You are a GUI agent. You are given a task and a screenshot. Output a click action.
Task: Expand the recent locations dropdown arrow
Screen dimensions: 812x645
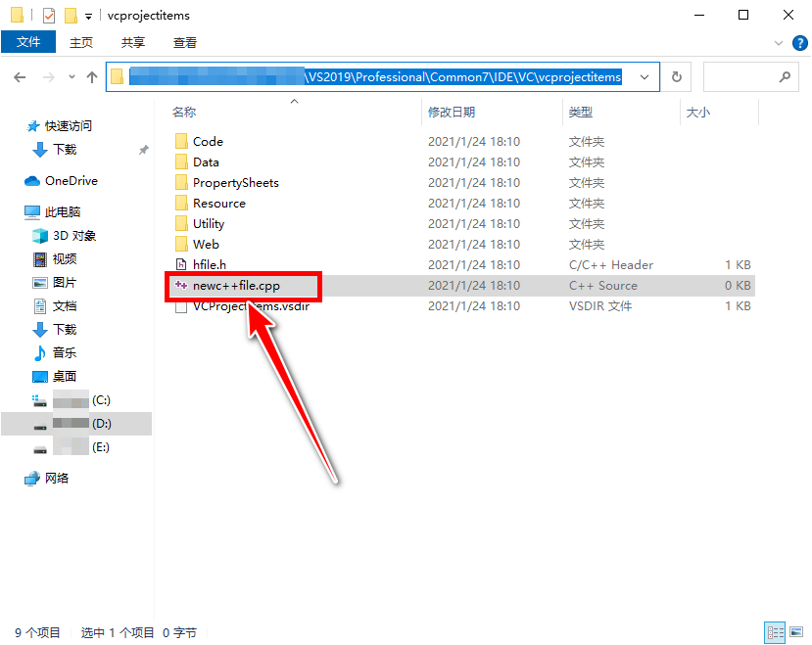(x=72, y=77)
